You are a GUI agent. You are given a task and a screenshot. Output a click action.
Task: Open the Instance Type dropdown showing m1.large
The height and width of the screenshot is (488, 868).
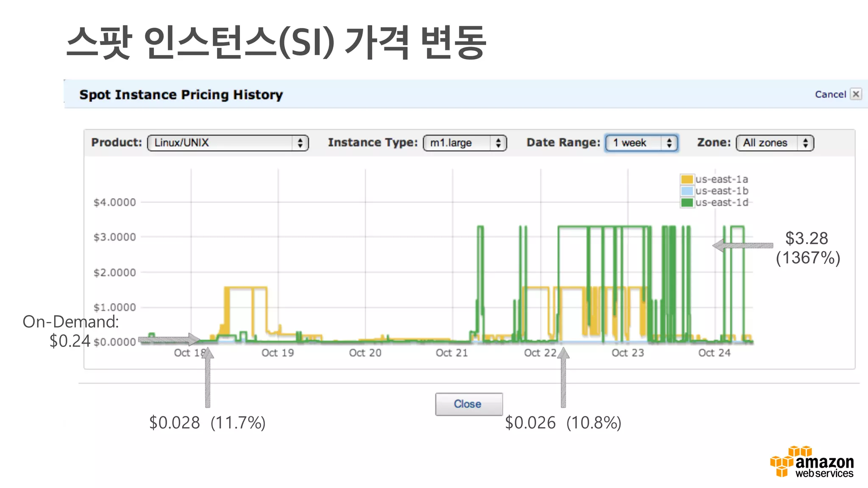pos(465,143)
